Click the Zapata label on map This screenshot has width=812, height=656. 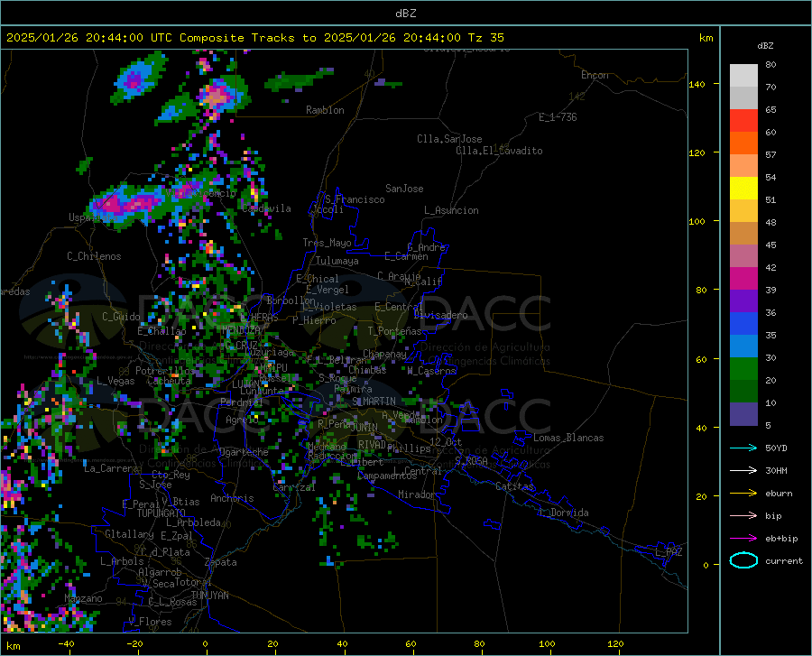[x=221, y=562]
